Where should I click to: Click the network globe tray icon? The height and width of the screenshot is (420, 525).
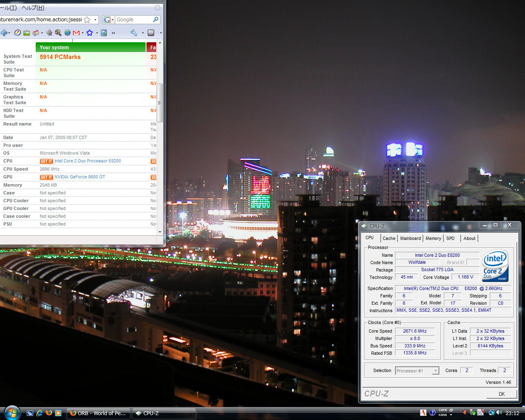tap(492, 413)
